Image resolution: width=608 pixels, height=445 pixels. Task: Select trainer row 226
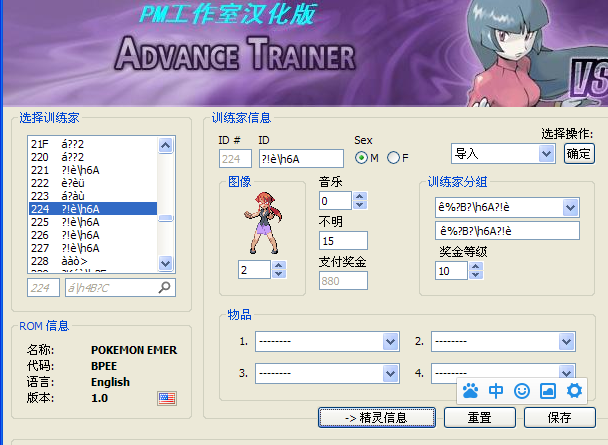pos(93,235)
